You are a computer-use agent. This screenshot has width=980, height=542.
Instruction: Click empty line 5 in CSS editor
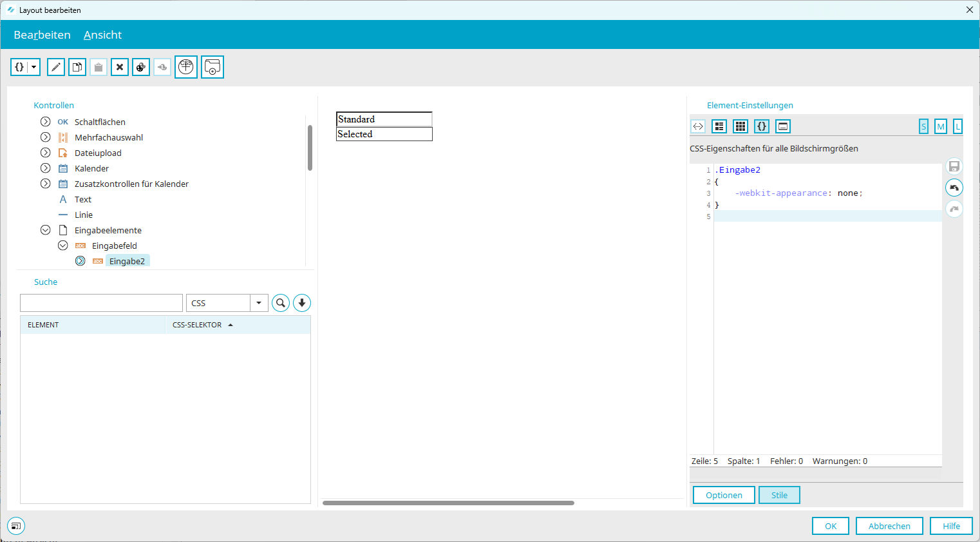pos(827,217)
